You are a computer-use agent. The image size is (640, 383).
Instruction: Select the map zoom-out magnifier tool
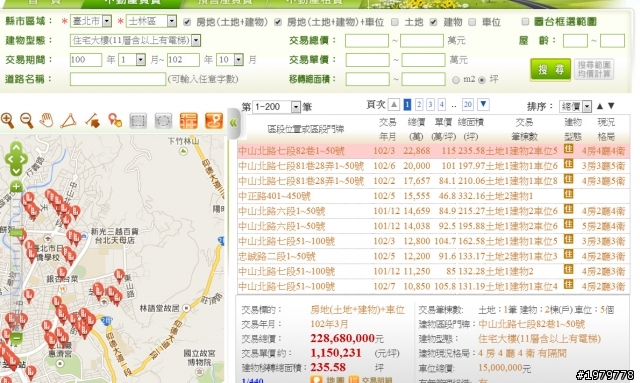click(27, 121)
